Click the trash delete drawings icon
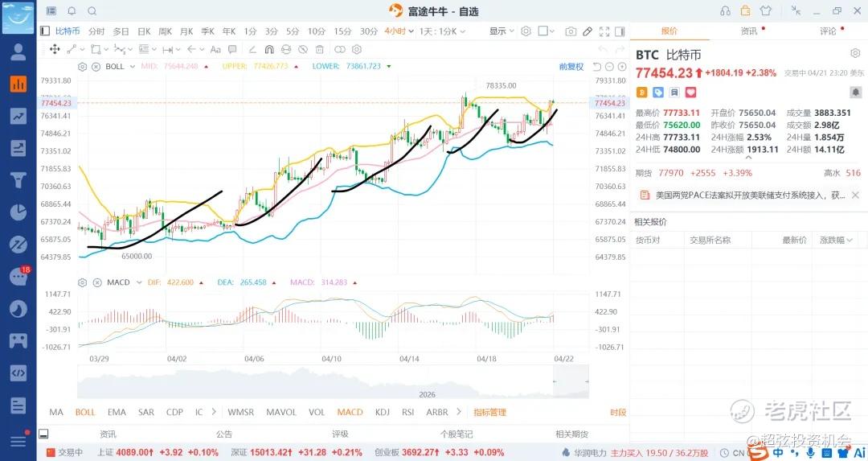 [x=319, y=49]
